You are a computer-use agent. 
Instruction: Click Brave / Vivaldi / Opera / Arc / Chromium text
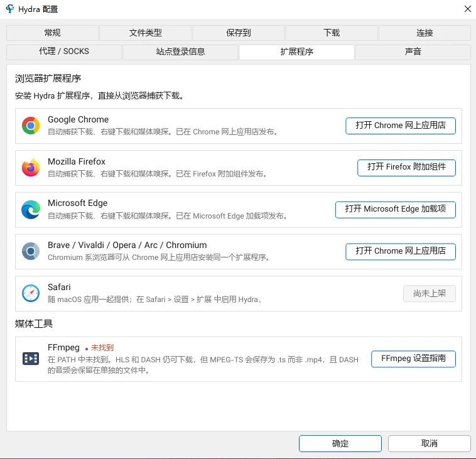point(127,245)
